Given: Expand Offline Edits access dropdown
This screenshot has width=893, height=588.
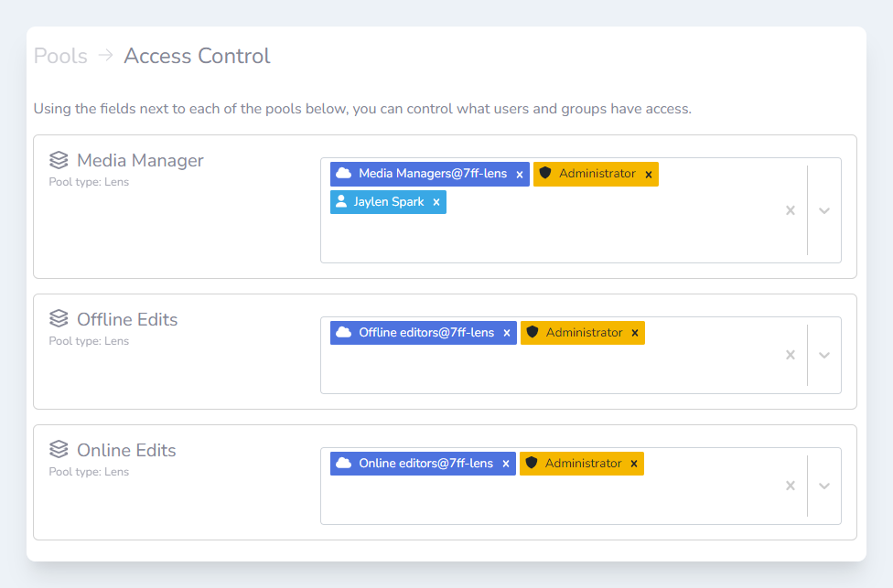Looking at the screenshot, I should (x=824, y=355).
